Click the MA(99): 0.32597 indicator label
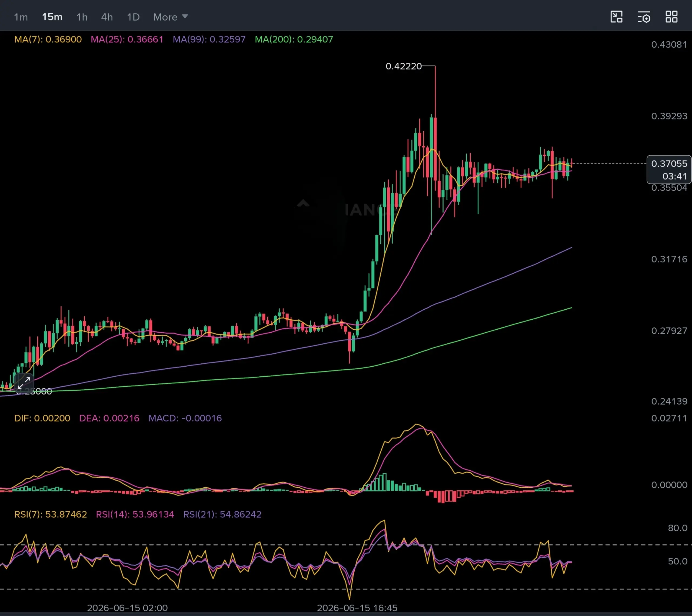 click(x=209, y=39)
